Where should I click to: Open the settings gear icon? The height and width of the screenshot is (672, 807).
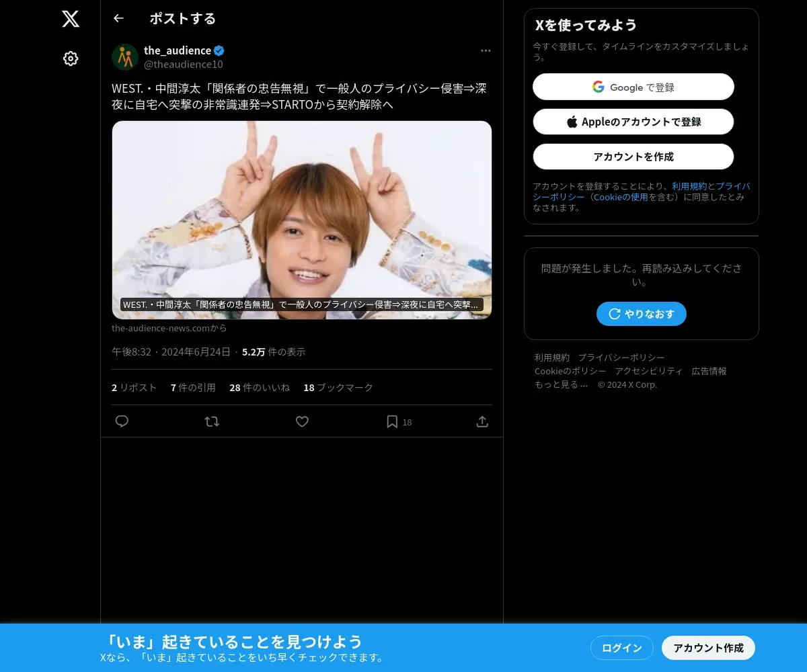[71, 58]
